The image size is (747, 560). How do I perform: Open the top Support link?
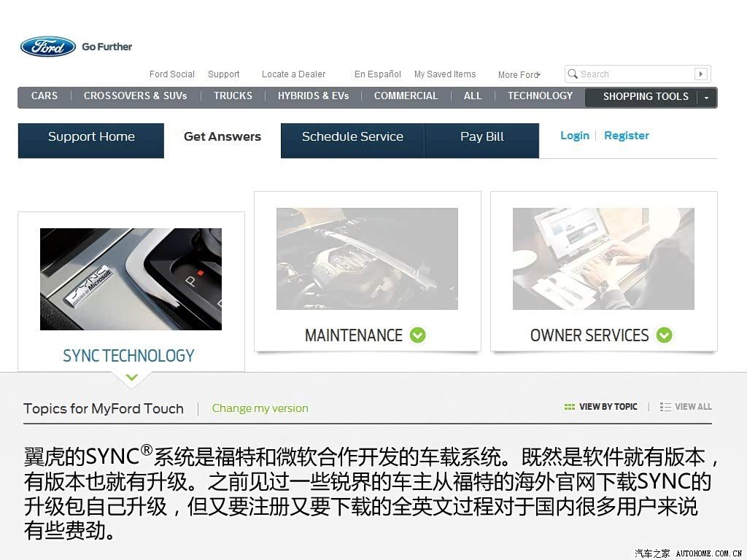tap(224, 74)
